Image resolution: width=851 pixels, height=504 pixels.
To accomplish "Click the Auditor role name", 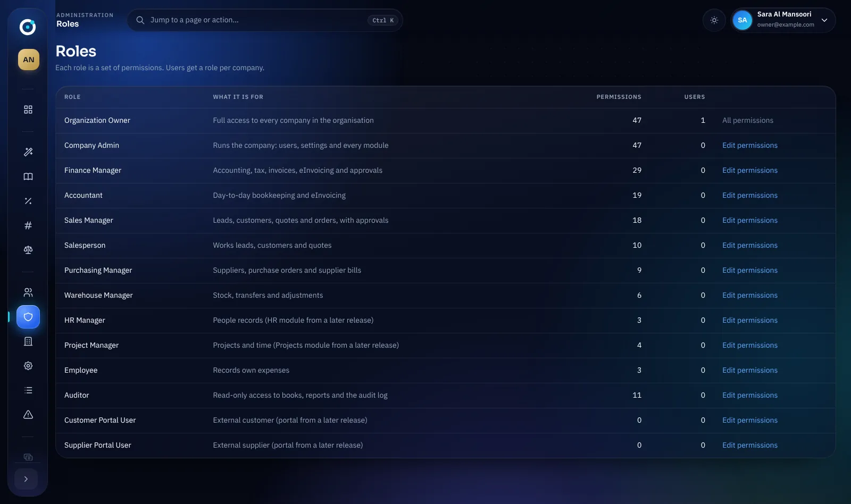I will click(77, 395).
